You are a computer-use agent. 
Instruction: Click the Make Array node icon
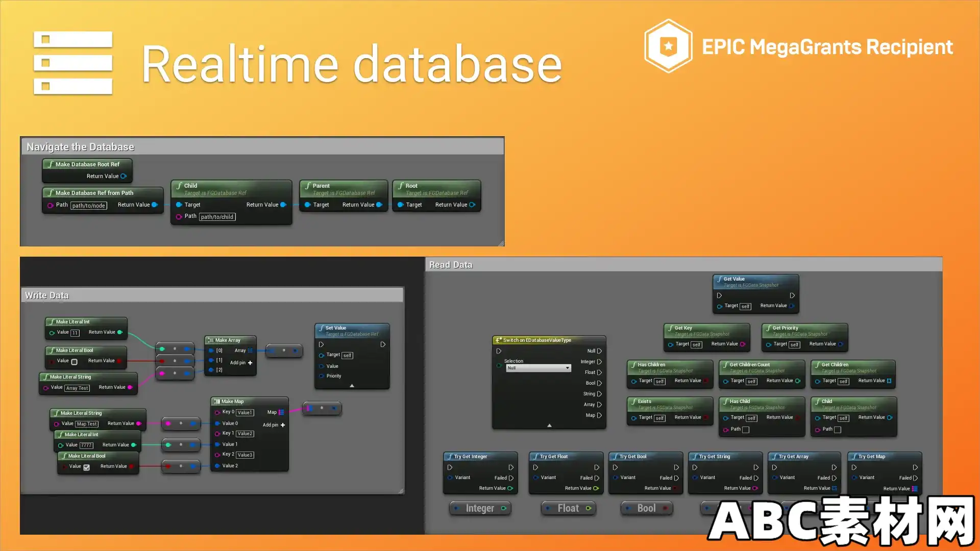pos(210,340)
